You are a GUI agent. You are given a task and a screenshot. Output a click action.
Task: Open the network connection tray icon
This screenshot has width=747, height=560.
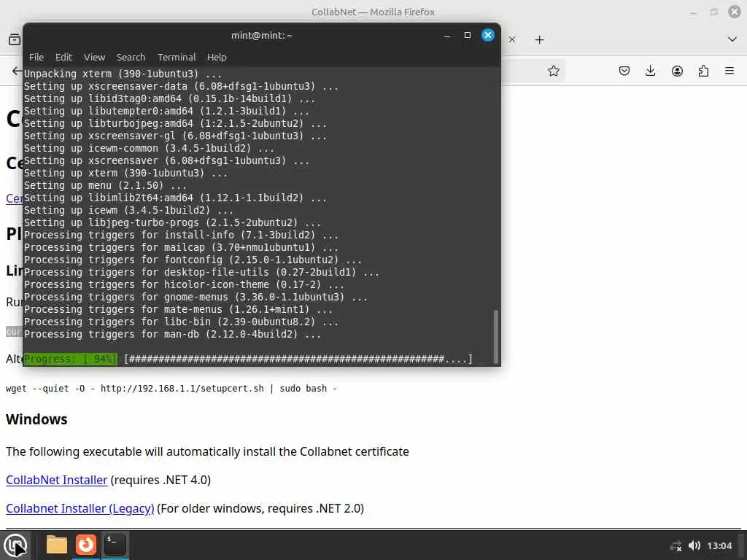pyautogui.click(x=676, y=545)
